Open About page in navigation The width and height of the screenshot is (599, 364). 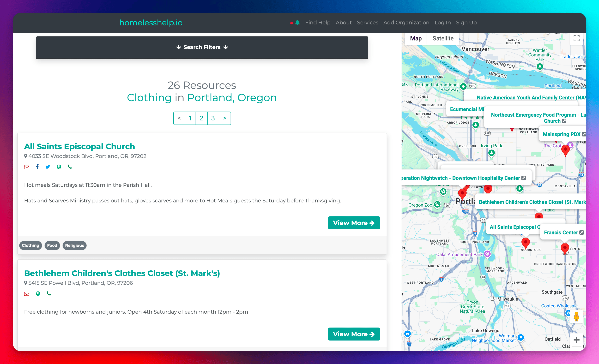tap(344, 23)
